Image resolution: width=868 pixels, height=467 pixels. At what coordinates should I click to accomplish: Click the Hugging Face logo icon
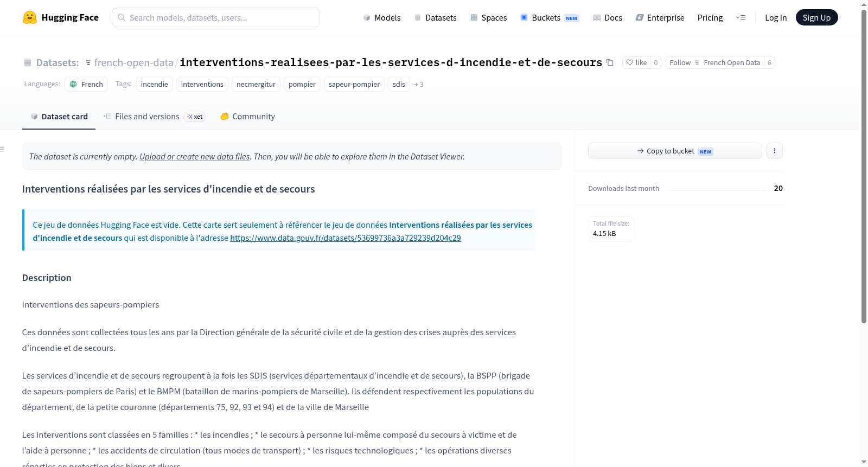[x=30, y=17]
